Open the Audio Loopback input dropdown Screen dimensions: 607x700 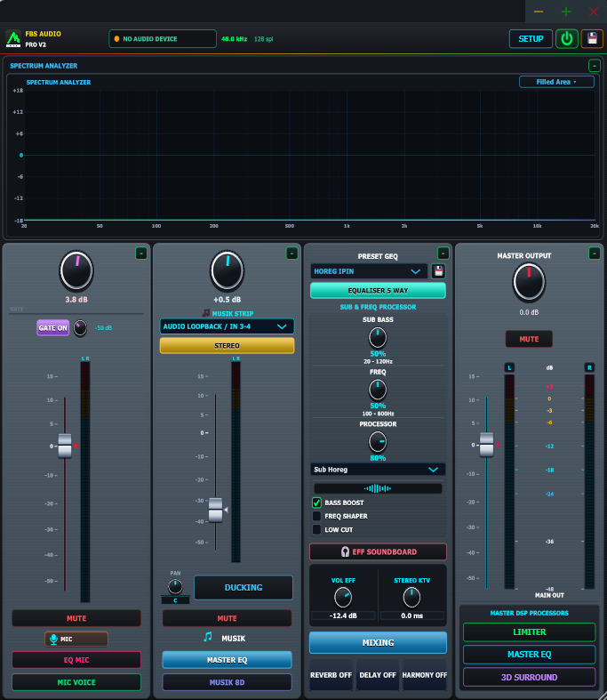tap(227, 326)
